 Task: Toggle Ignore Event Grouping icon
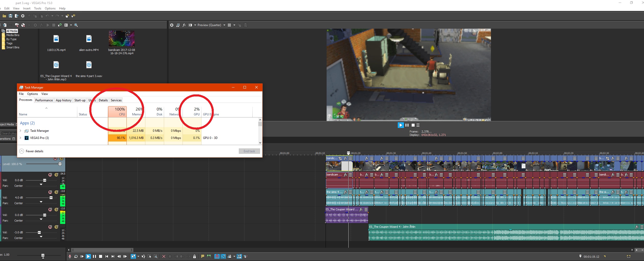[245, 256]
